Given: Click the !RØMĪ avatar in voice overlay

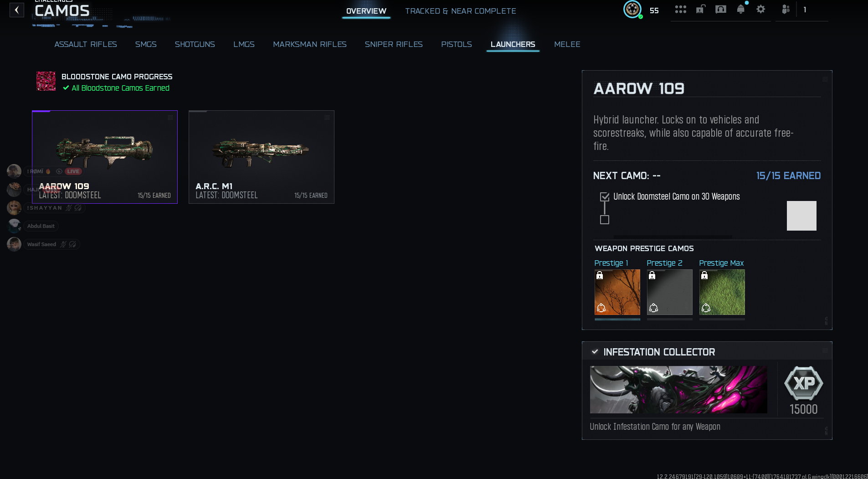Looking at the screenshot, I should [14, 171].
